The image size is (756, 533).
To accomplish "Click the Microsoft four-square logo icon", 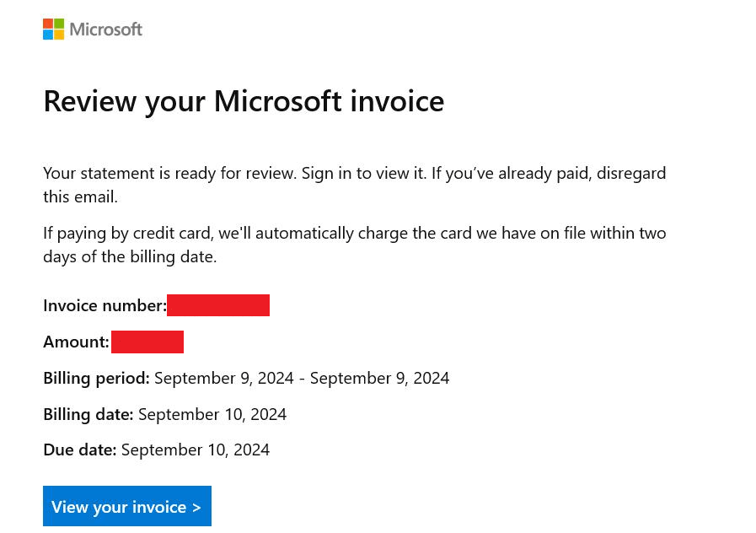I will (x=54, y=30).
